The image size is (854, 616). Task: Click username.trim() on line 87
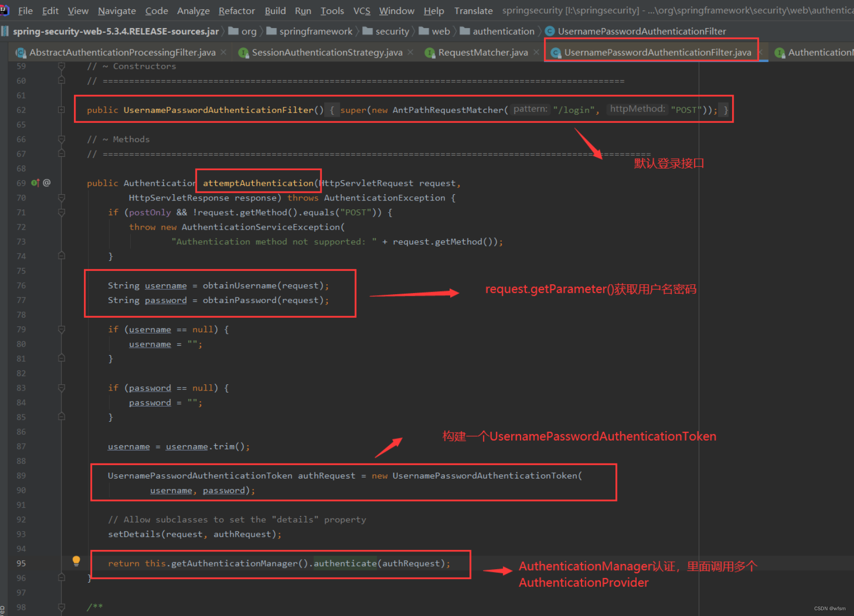coord(205,446)
